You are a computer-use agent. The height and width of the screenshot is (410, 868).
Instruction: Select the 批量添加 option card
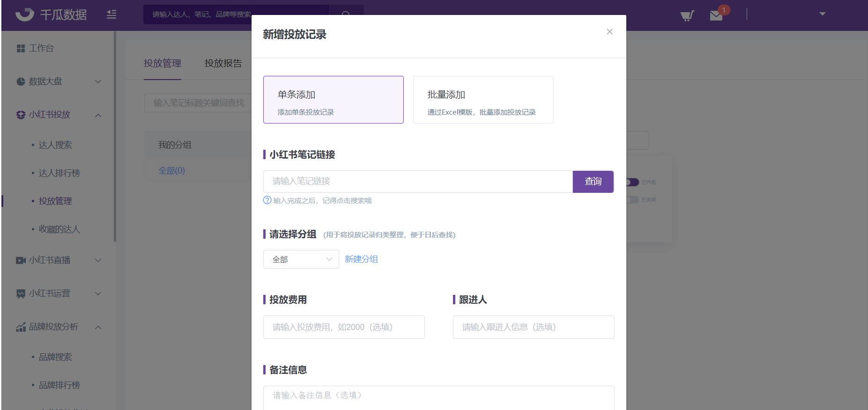pyautogui.click(x=483, y=100)
